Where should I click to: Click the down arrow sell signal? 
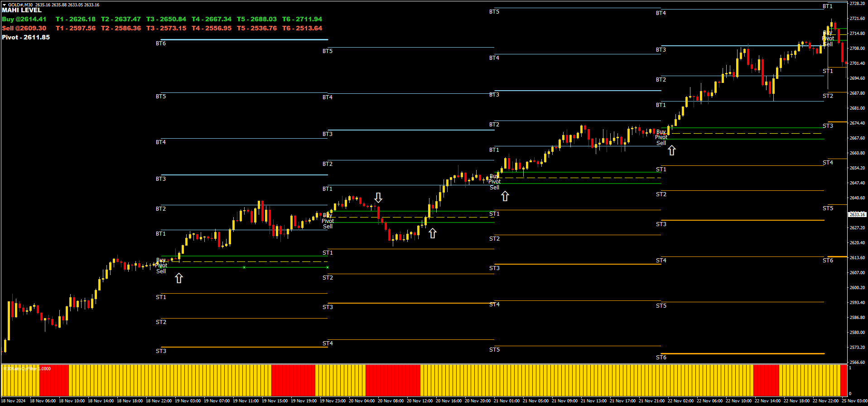point(378,198)
